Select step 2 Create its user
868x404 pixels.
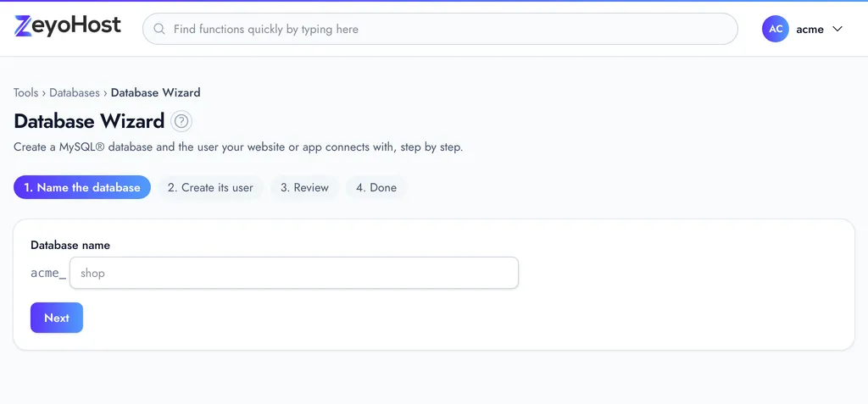click(210, 188)
